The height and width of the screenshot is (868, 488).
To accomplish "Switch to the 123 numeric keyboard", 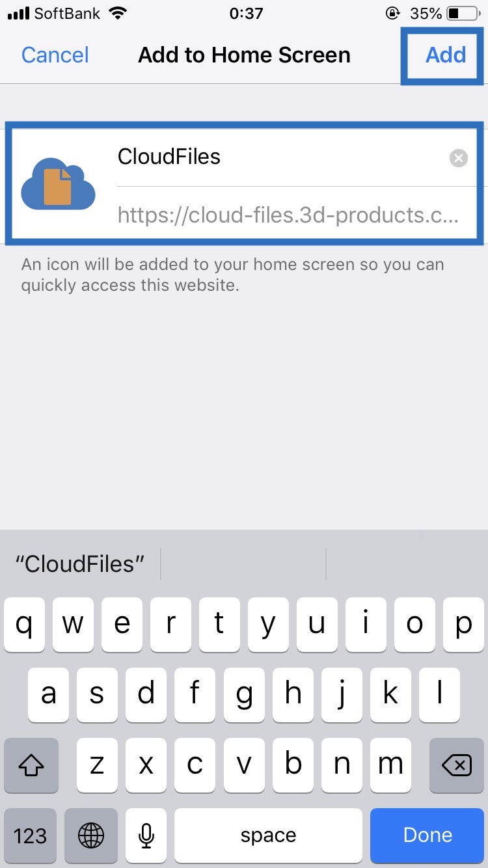I will (x=31, y=835).
